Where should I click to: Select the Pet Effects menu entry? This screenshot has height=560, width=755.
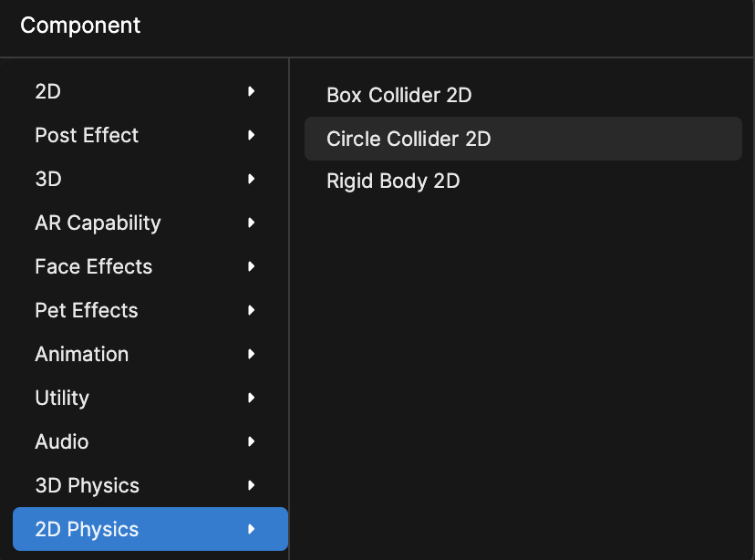(86, 310)
